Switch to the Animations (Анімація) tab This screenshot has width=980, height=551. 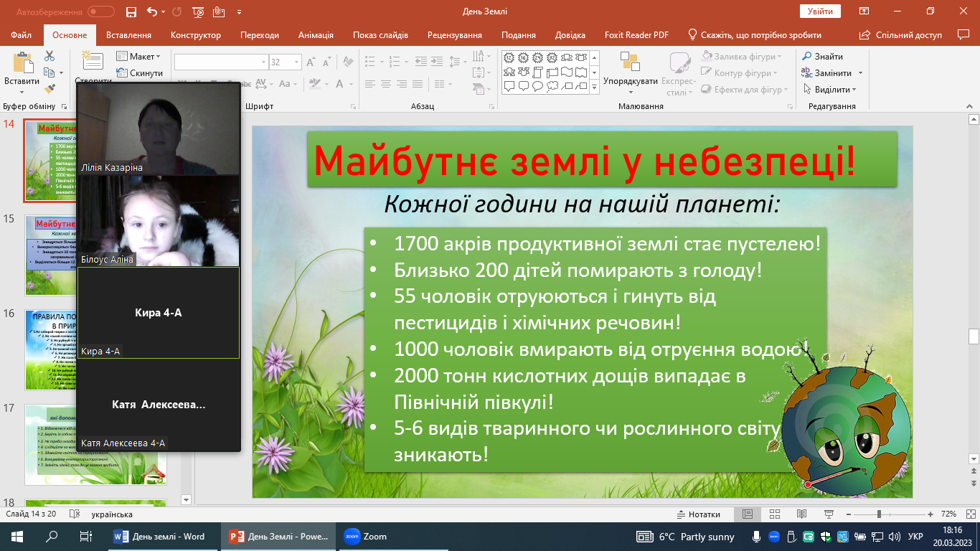(316, 34)
